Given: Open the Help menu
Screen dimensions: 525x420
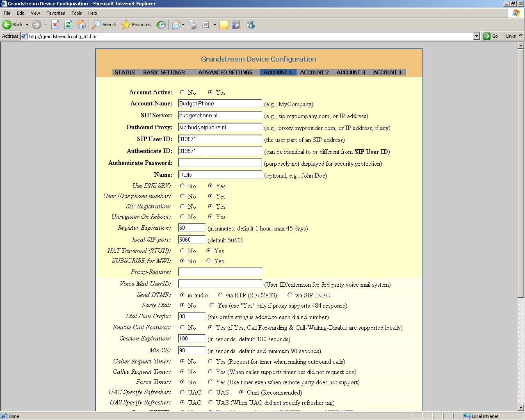Looking at the screenshot, I should (93, 13).
